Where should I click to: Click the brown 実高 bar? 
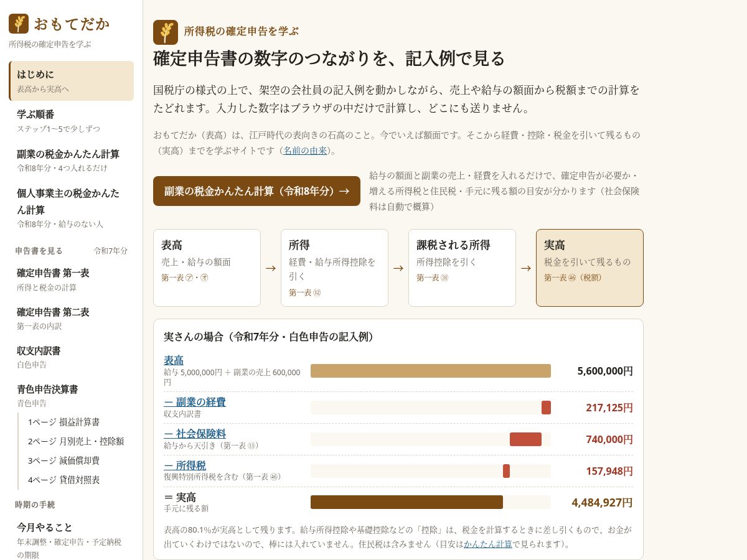(406, 502)
